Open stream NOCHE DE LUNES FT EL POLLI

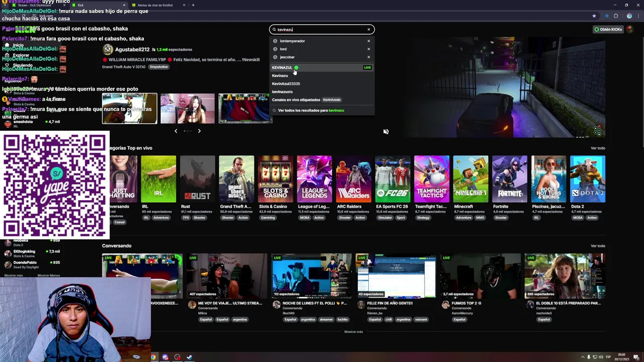click(311, 276)
